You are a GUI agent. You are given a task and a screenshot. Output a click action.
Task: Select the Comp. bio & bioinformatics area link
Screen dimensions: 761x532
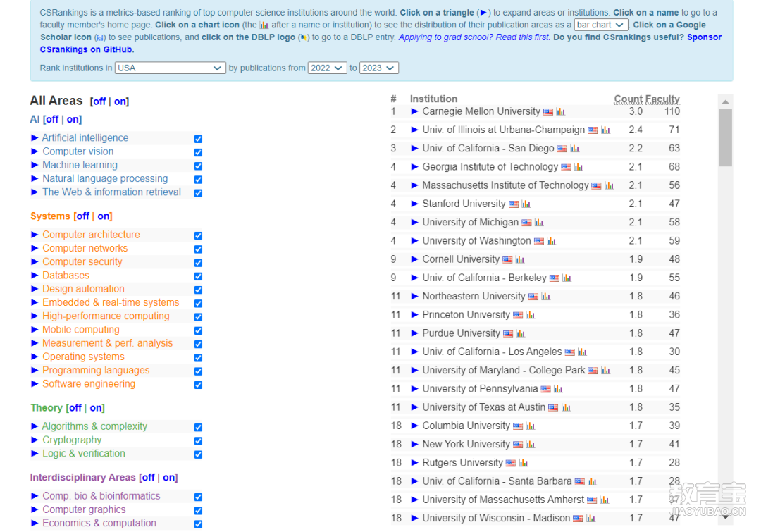(x=101, y=496)
